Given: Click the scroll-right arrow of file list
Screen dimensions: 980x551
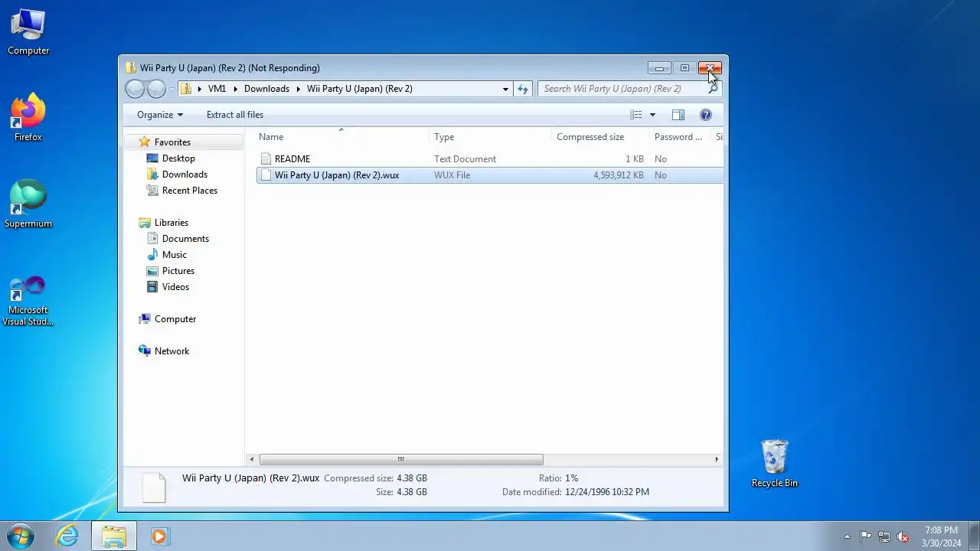Looking at the screenshot, I should (717, 459).
